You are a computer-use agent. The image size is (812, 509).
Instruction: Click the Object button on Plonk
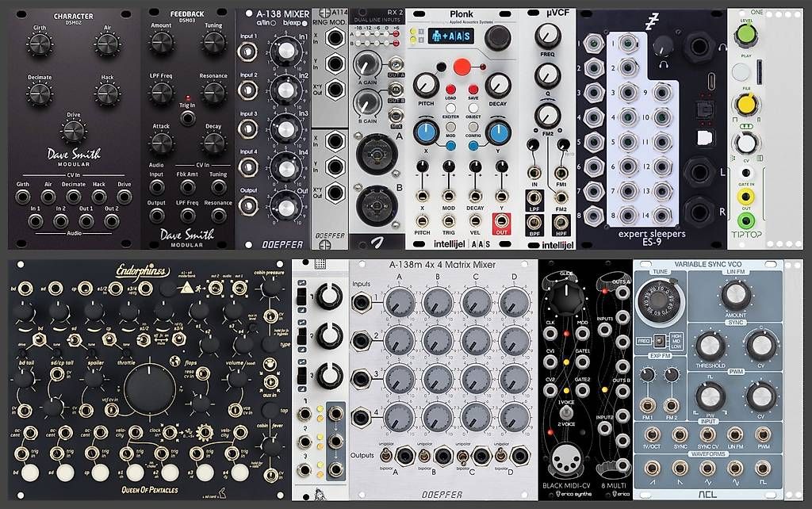click(473, 108)
